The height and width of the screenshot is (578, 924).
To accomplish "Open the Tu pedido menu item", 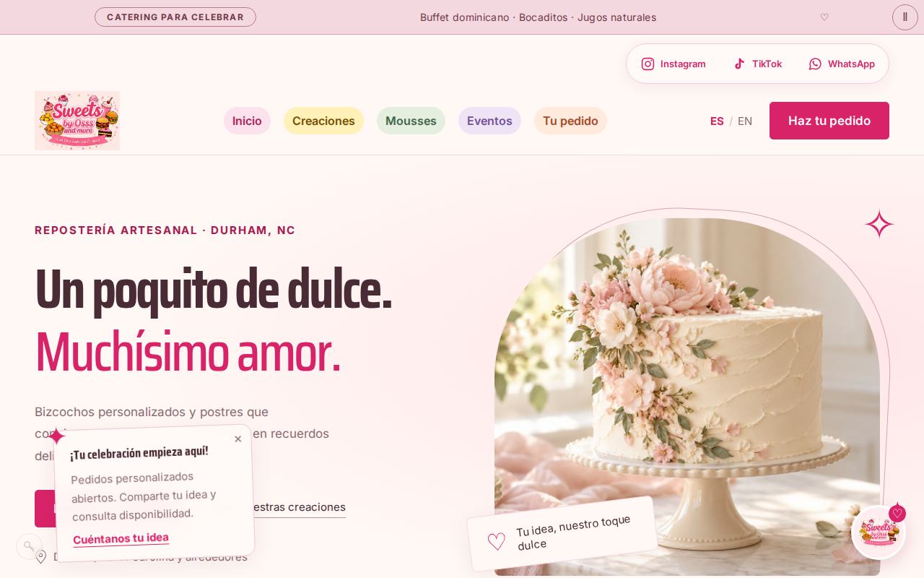I will (570, 121).
